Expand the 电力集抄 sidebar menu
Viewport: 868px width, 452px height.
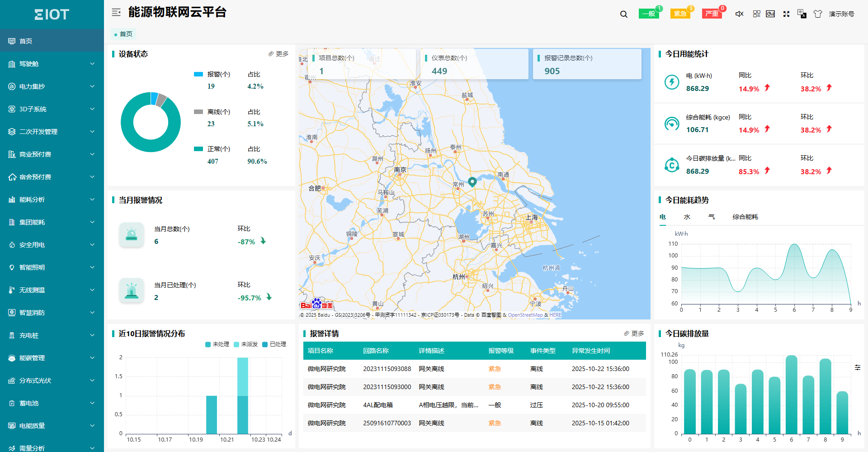click(x=52, y=86)
